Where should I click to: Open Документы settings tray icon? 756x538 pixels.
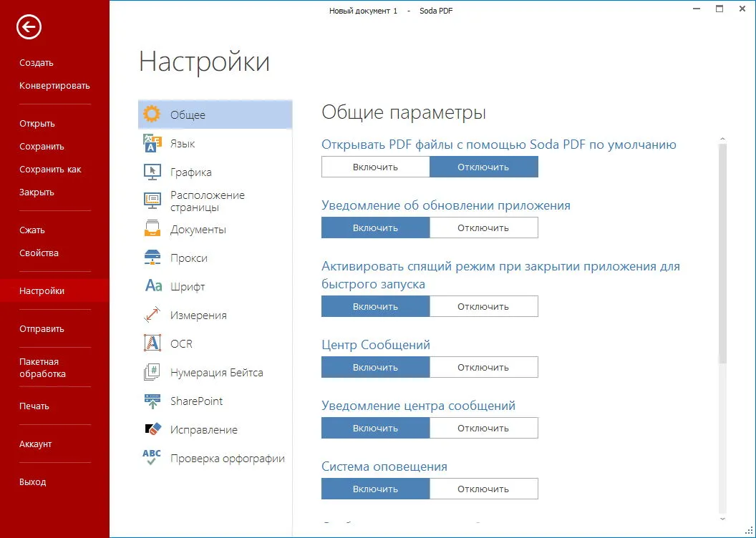pyautogui.click(x=152, y=229)
